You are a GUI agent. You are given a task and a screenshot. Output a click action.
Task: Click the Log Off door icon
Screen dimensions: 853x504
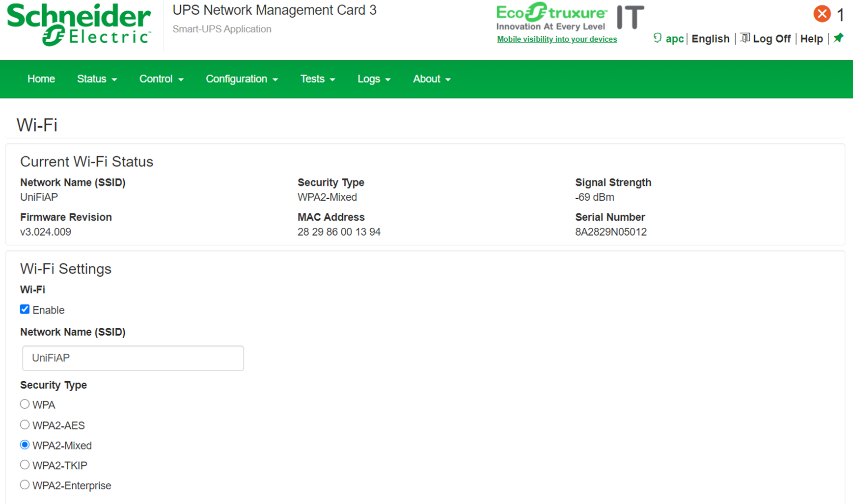(x=745, y=38)
